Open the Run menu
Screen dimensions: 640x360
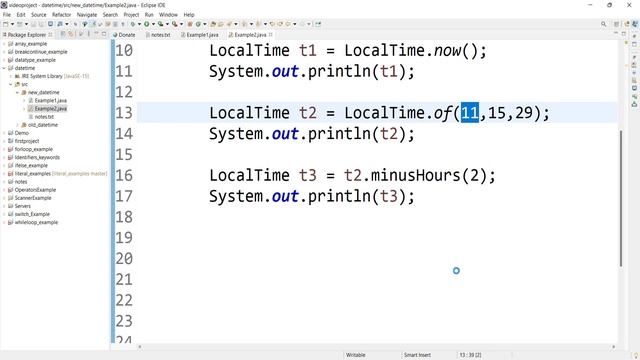point(149,15)
